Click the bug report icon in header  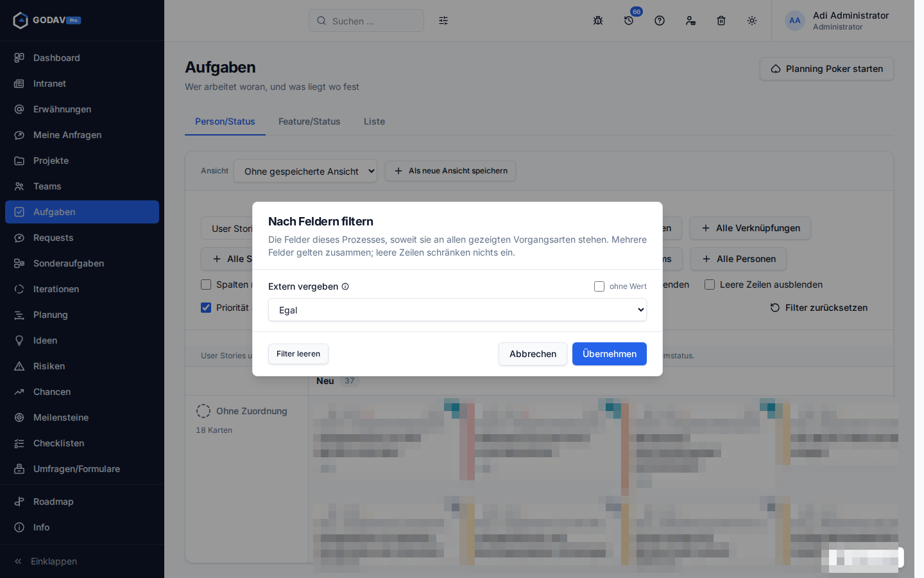click(598, 21)
